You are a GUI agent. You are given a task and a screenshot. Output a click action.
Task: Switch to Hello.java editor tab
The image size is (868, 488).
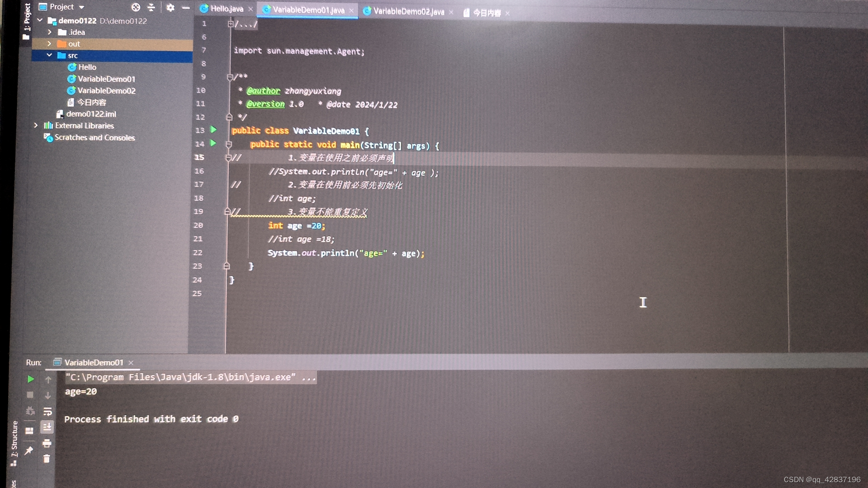(226, 9)
